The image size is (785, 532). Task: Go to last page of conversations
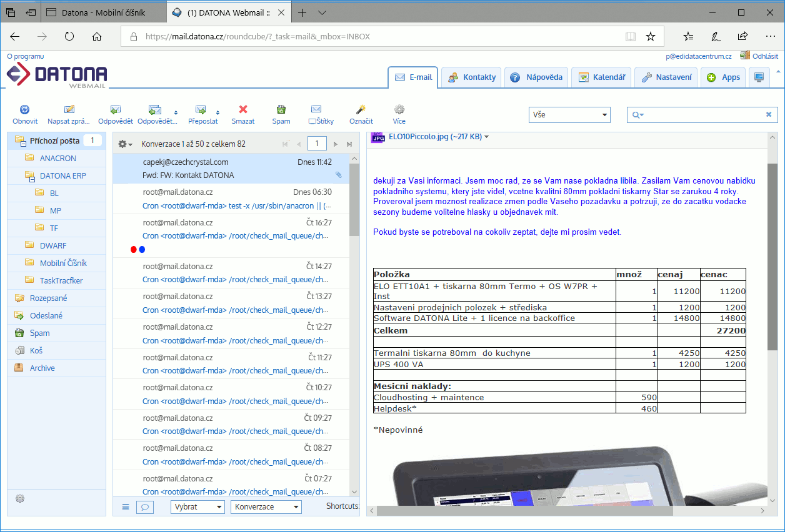(349, 144)
